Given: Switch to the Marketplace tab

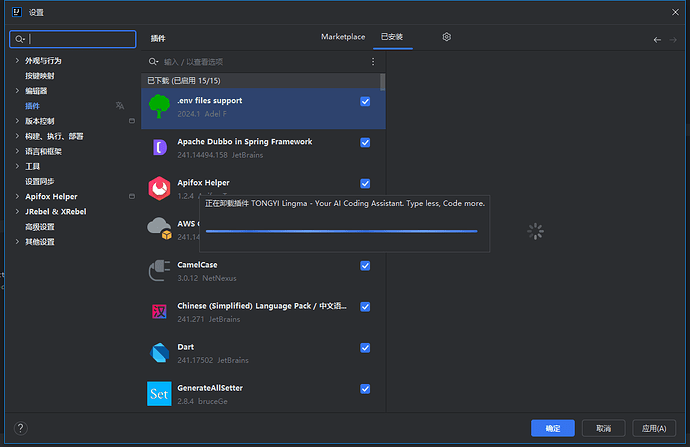Looking at the screenshot, I should click(343, 37).
